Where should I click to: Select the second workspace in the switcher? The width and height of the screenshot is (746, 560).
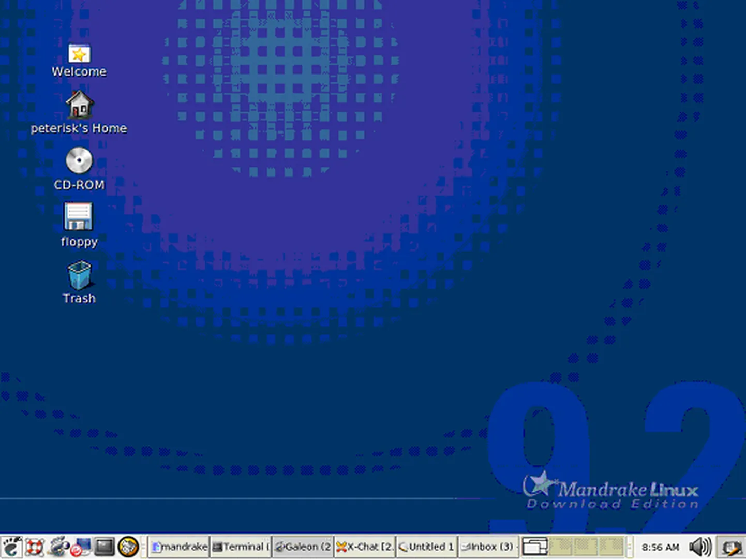[561, 547]
